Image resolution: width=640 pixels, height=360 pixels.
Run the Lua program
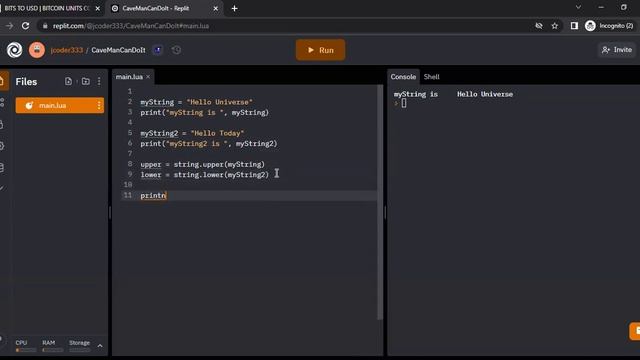pyautogui.click(x=320, y=50)
